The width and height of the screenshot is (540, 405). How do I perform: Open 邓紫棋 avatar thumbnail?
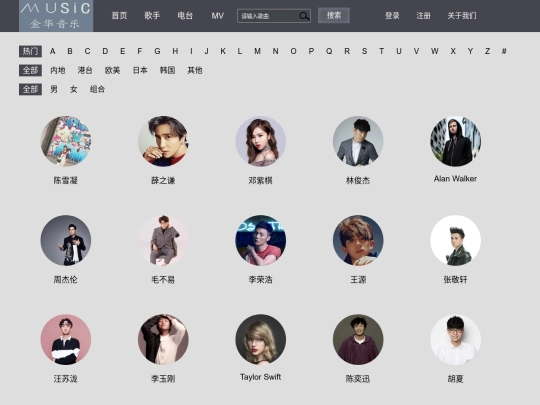point(261,141)
